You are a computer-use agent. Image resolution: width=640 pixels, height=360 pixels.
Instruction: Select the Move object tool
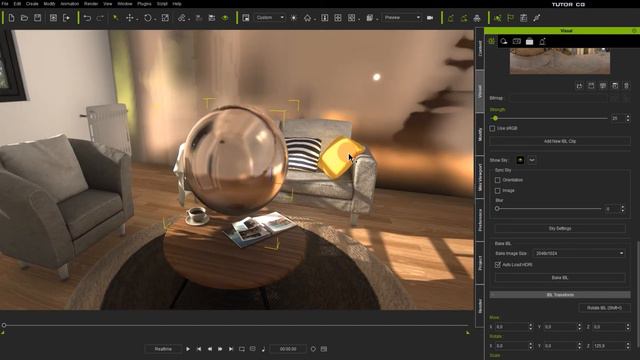(x=130, y=18)
